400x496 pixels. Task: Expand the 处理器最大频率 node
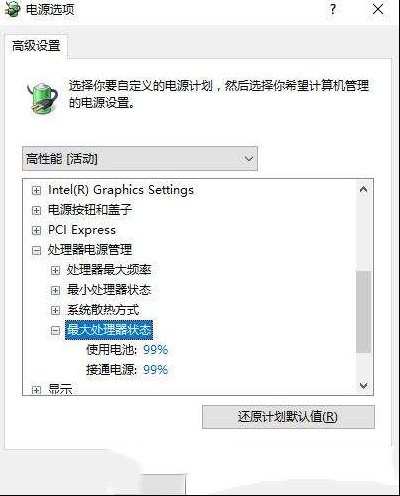[55, 270]
